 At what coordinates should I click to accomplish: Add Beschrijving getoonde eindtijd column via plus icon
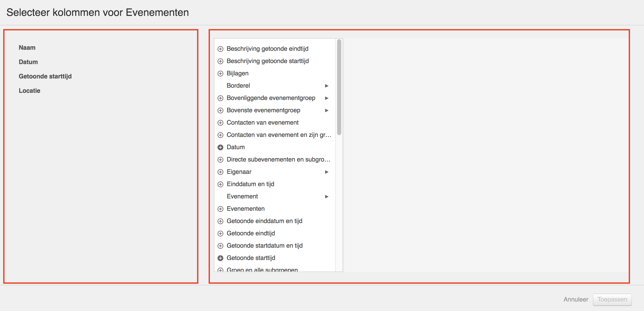[x=220, y=49]
